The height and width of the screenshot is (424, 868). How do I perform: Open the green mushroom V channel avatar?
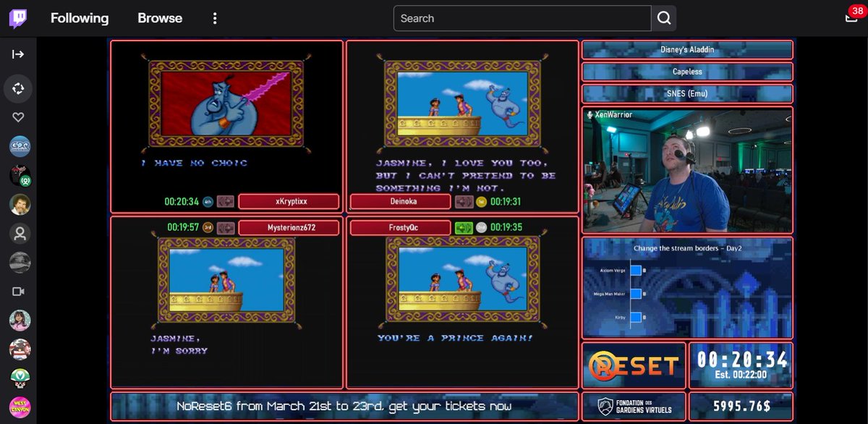(x=20, y=378)
